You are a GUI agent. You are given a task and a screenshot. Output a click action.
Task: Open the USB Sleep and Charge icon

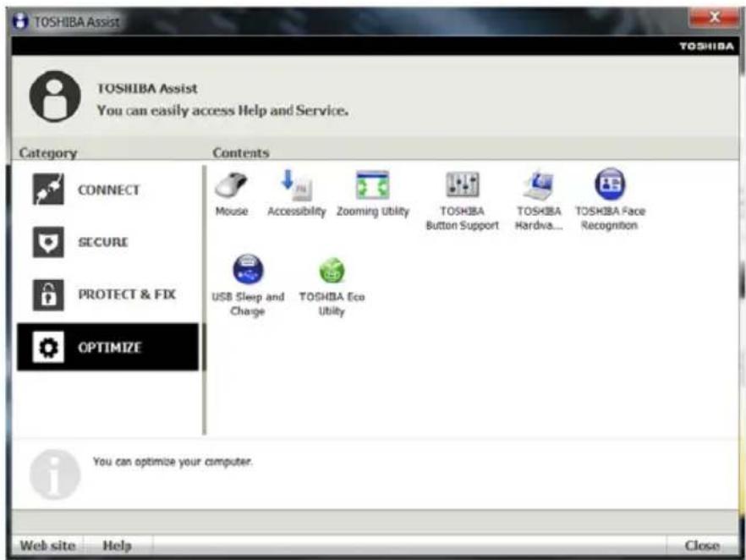point(247,269)
